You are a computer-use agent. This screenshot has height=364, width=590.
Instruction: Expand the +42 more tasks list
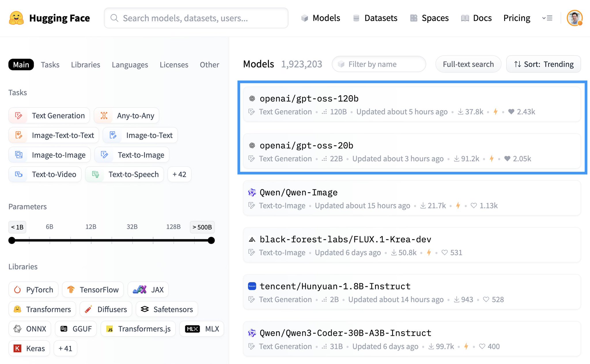tap(179, 174)
